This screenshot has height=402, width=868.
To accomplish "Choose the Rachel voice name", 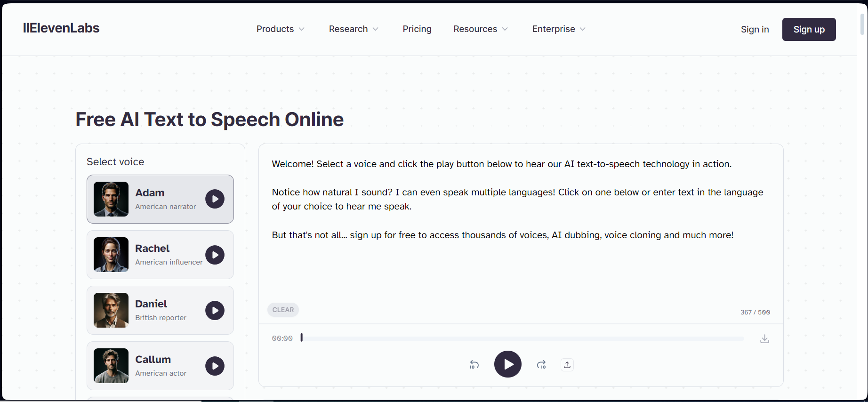I will [x=153, y=249].
